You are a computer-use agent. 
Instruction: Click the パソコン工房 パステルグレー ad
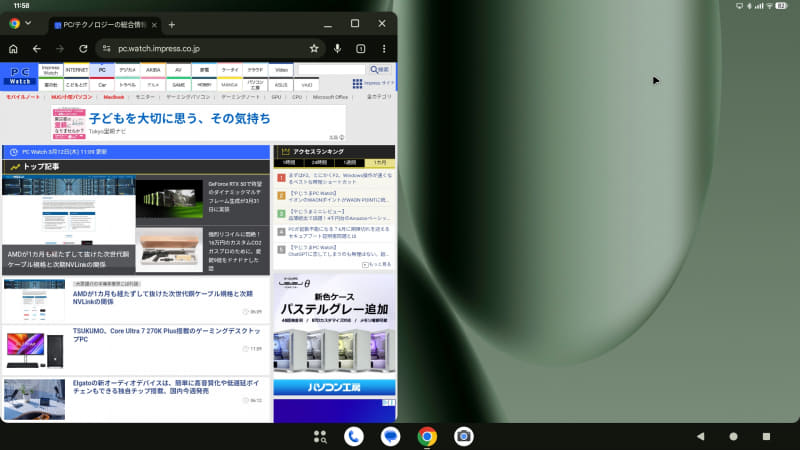(334, 335)
